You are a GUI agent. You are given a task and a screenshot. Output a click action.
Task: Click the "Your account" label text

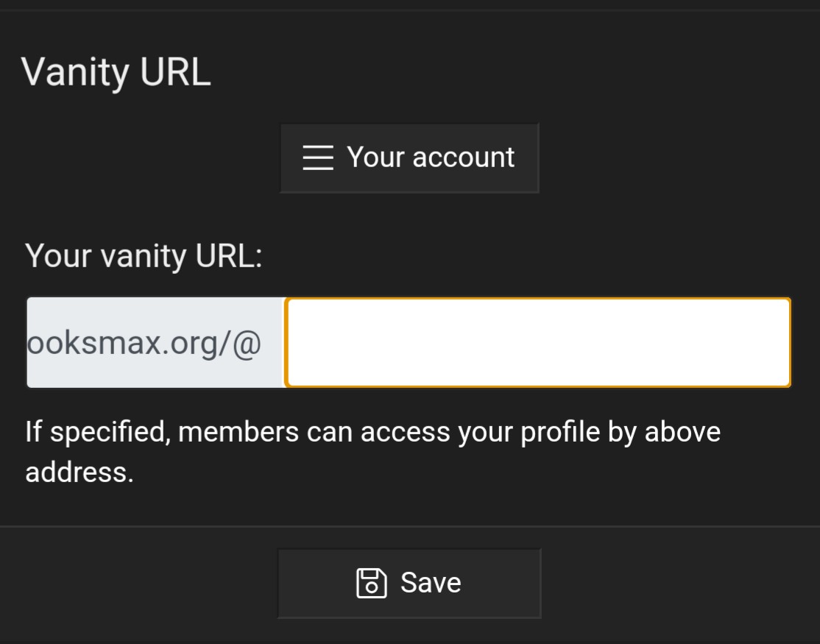tap(431, 158)
